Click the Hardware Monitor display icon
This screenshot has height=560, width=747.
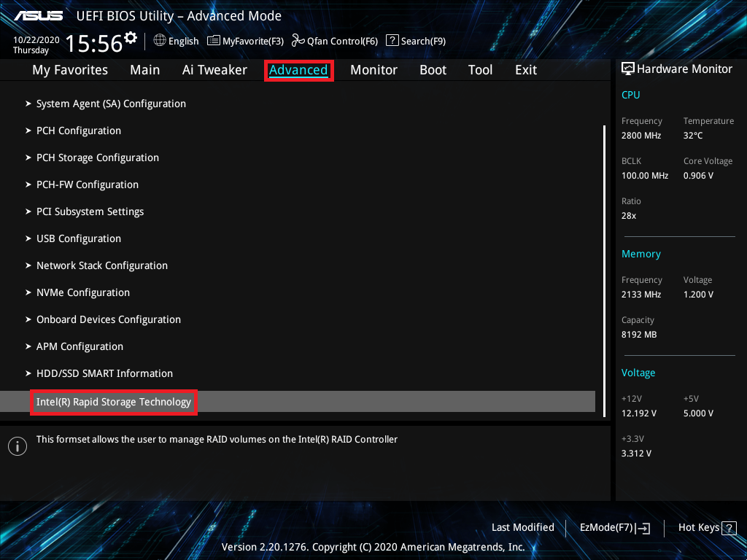click(627, 69)
